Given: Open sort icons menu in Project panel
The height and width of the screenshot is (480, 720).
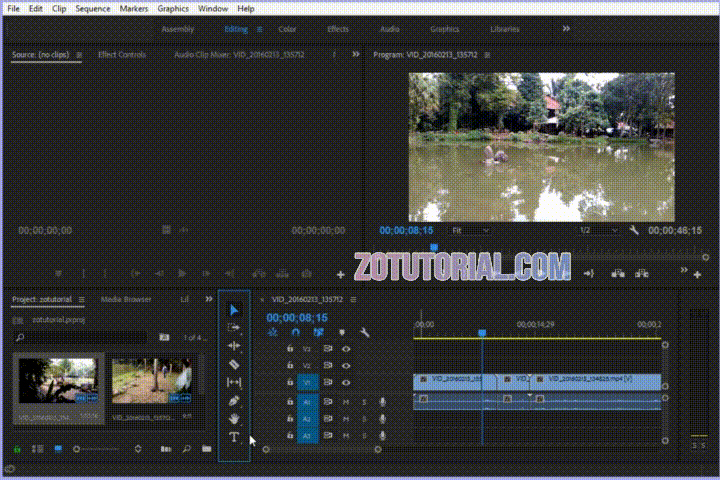Looking at the screenshot, I should (x=138, y=449).
